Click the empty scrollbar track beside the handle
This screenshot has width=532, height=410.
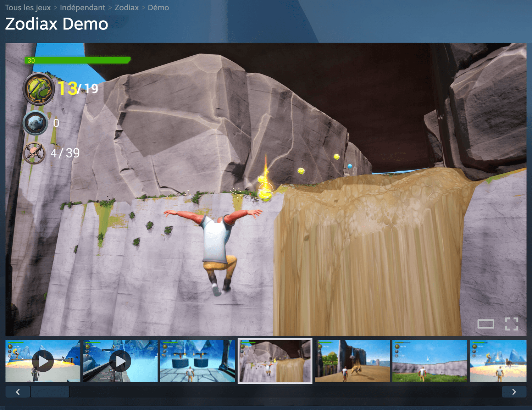point(284,392)
